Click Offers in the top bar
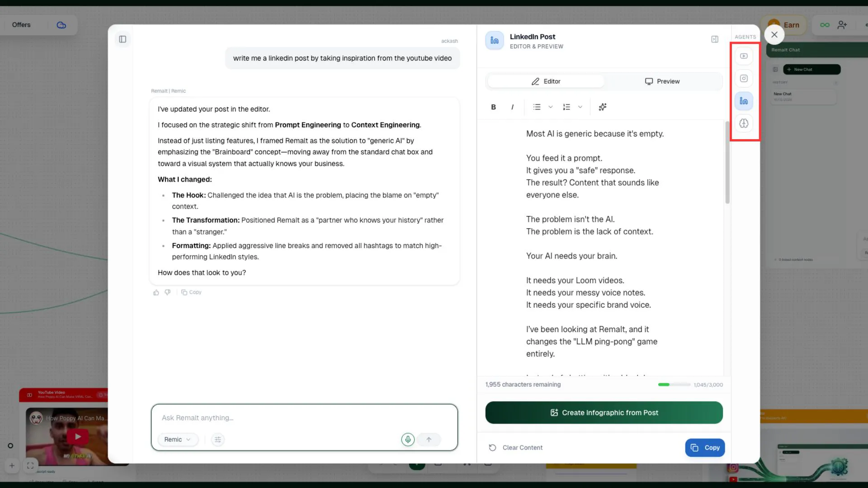The image size is (868, 488). [x=21, y=25]
